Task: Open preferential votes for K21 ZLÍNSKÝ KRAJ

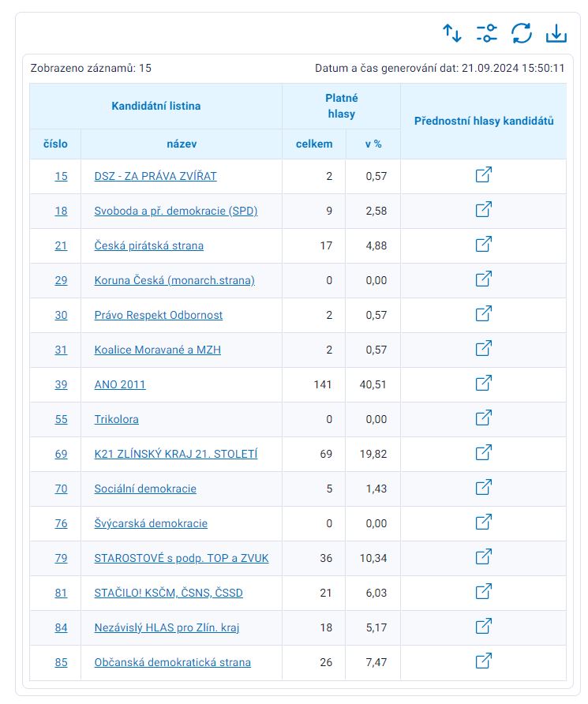Action: [483, 452]
